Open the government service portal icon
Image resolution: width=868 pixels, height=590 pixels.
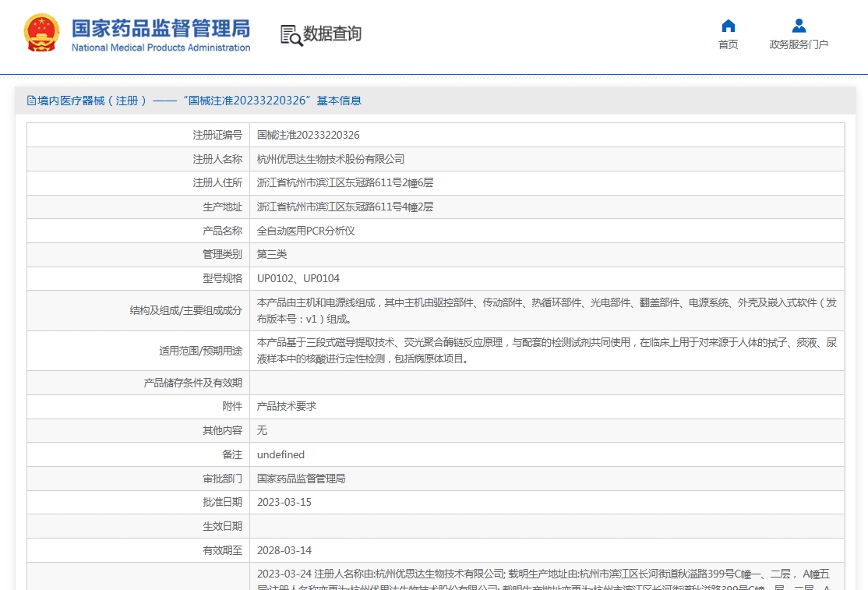799,26
